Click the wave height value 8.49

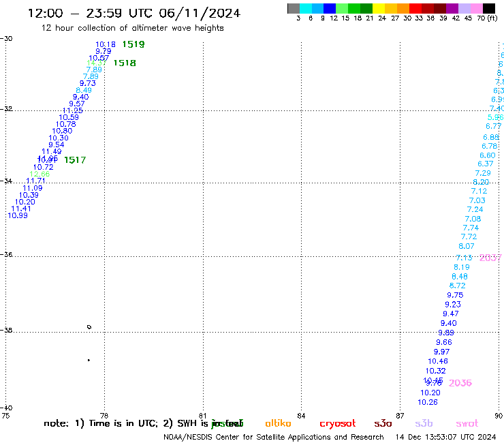84,90
